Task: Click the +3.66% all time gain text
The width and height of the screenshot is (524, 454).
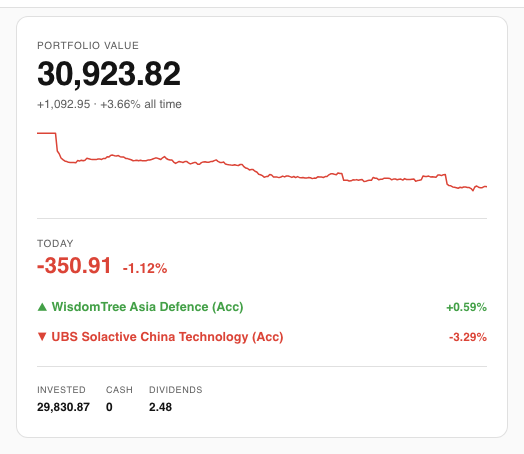Action: point(141,104)
